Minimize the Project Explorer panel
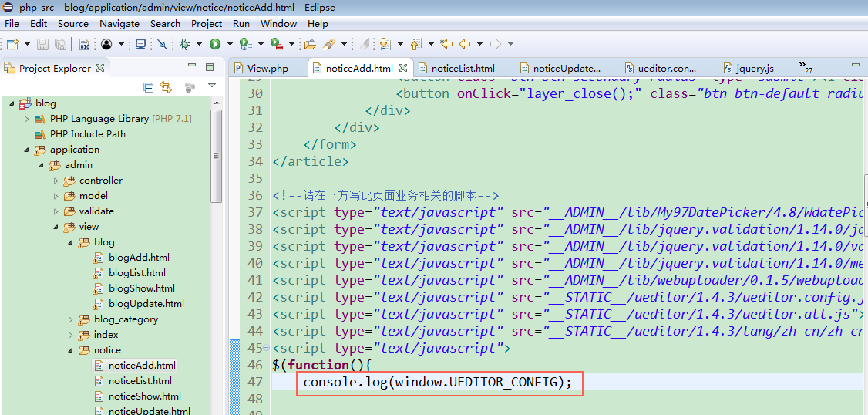868x415 pixels. pos(191,66)
